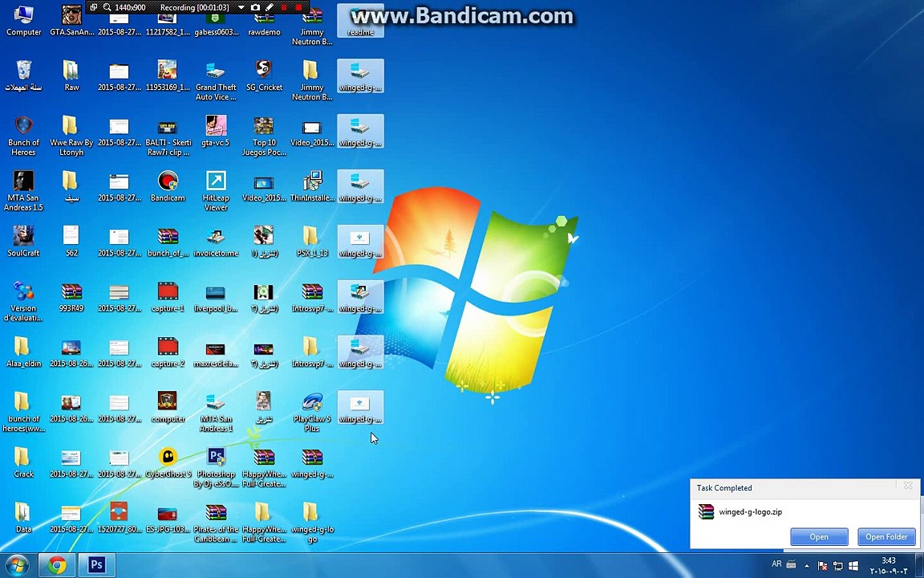Select the Version d'évaluati... desktop icon
Screen dimensions: 924x578
click(23, 301)
